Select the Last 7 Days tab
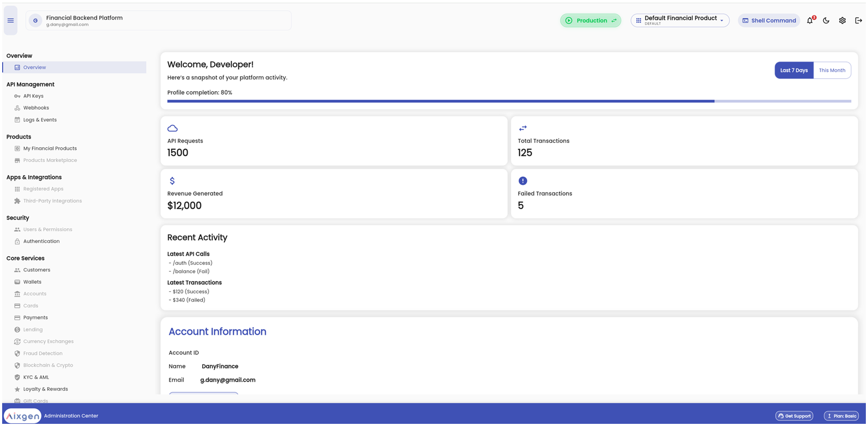Screen dimensions: 868x426 pos(794,70)
